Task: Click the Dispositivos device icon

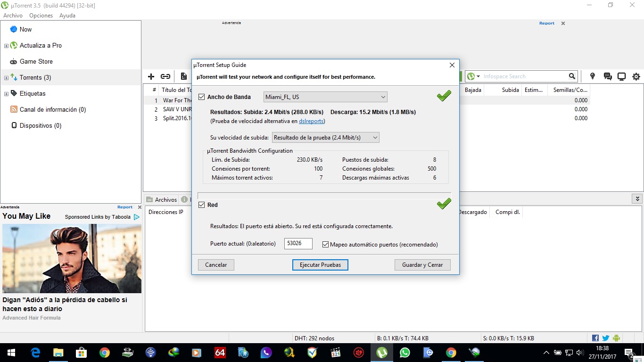Action: pyautogui.click(x=14, y=125)
